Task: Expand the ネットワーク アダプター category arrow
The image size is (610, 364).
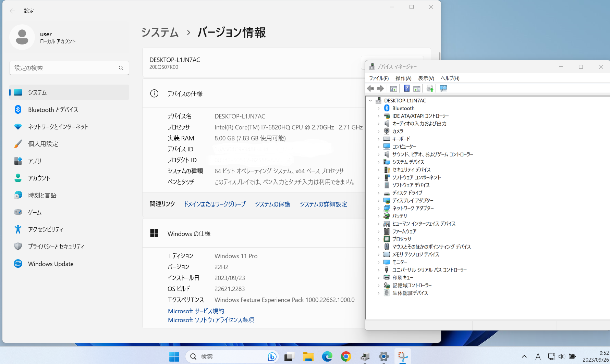Action: pos(379,209)
